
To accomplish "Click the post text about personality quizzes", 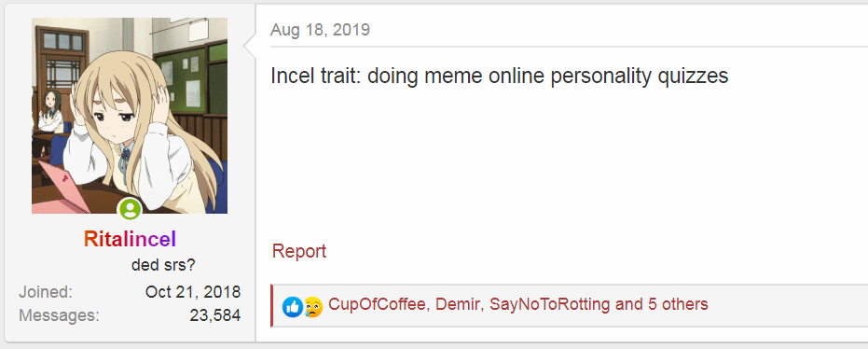I will click(x=500, y=76).
